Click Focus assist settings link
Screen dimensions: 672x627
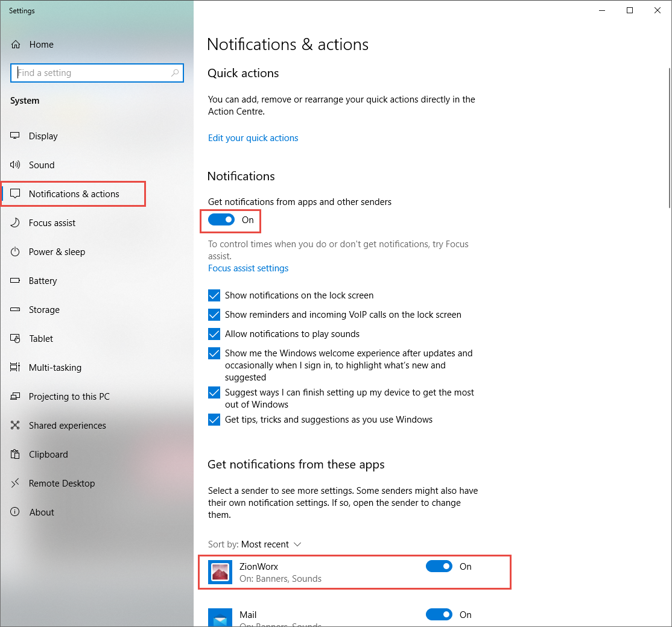[248, 268]
